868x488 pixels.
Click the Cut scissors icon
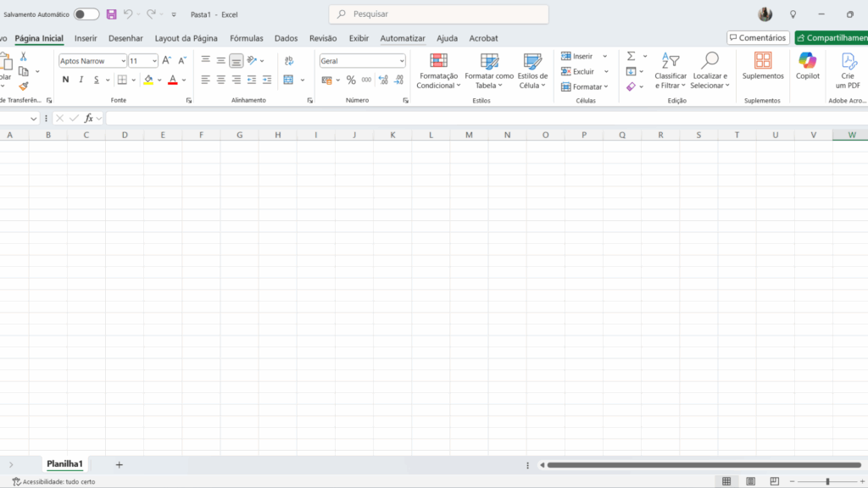click(24, 56)
